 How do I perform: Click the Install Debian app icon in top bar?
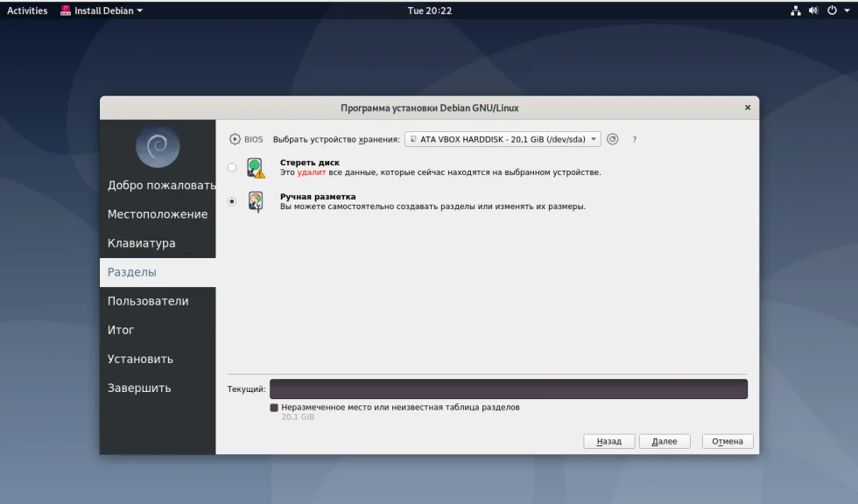tap(66, 10)
